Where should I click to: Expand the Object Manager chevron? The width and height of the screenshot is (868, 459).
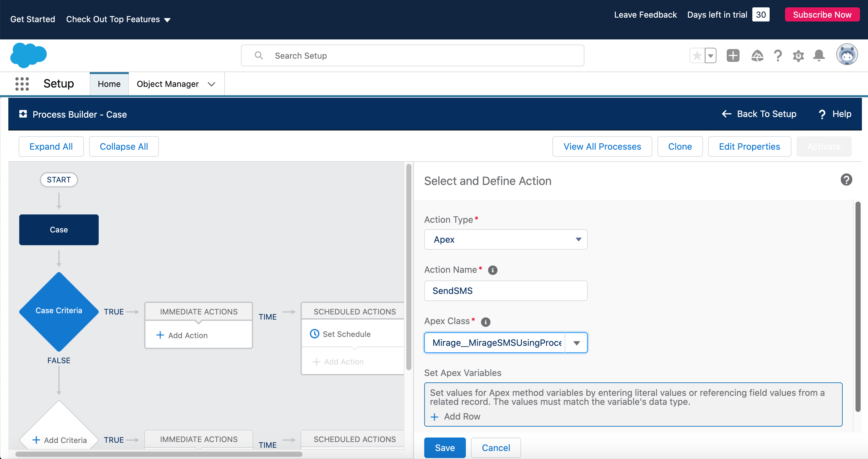tap(211, 84)
